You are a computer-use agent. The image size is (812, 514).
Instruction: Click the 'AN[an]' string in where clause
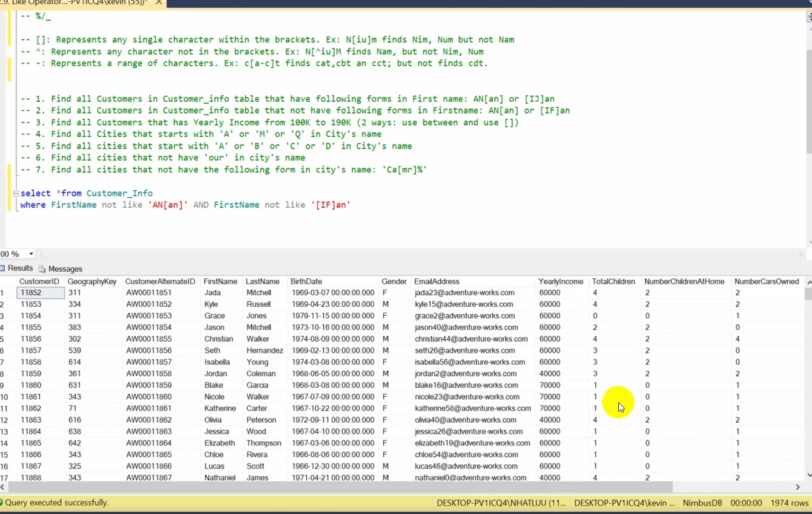pos(168,205)
